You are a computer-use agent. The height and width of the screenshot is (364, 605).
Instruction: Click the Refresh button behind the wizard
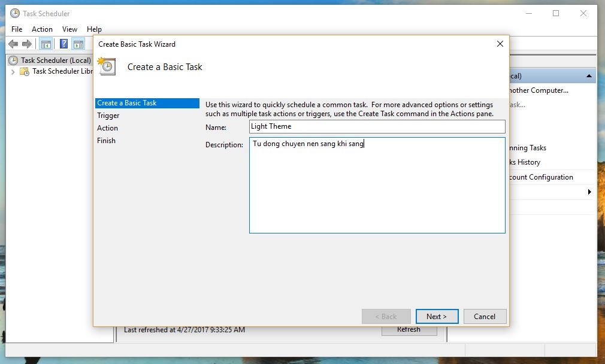pyautogui.click(x=409, y=330)
